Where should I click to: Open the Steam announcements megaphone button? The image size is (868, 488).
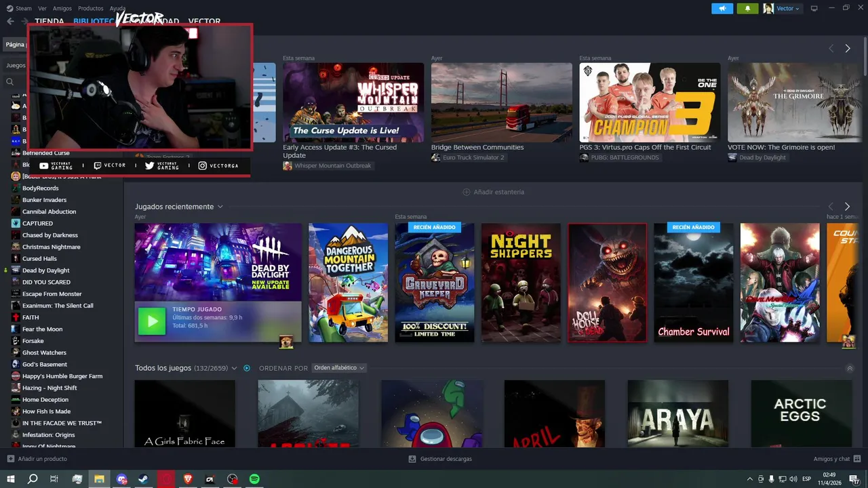click(722, 9)
